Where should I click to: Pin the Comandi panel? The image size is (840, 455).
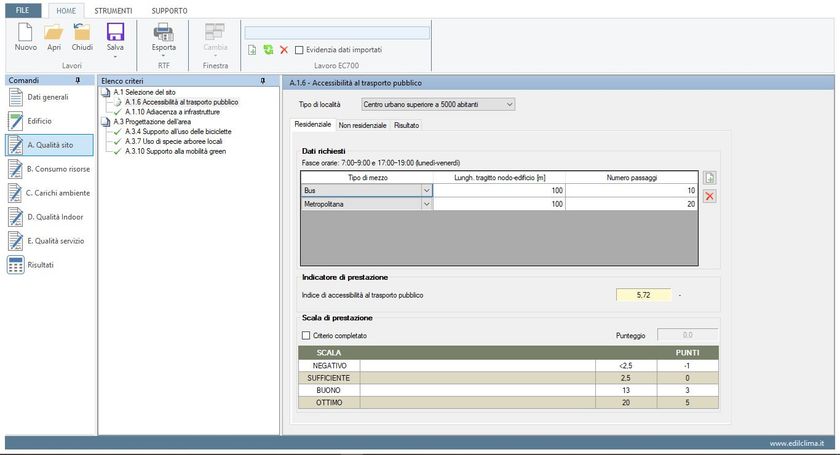78,80
